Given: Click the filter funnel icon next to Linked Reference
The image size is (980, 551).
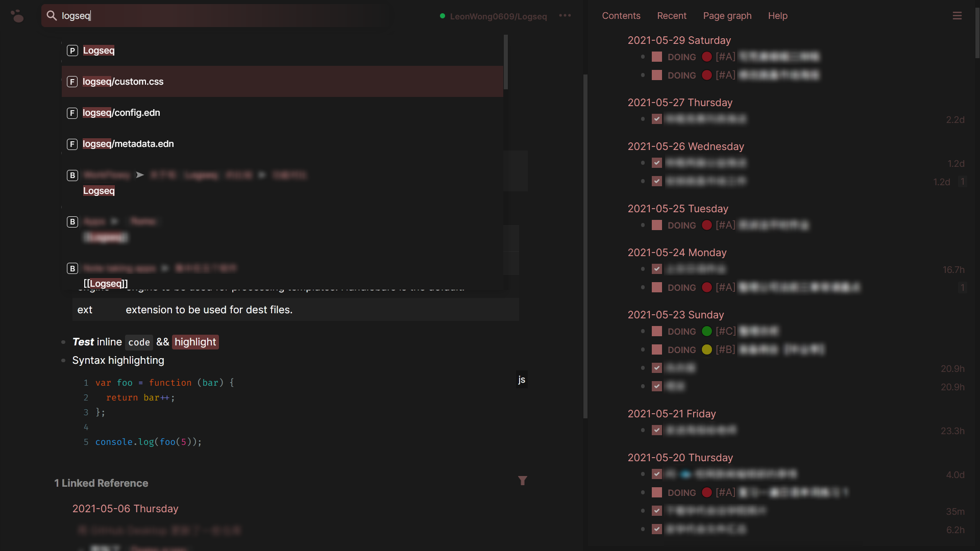Looking at the screenshot, I should pyautogui.click(x=523, y=481).
